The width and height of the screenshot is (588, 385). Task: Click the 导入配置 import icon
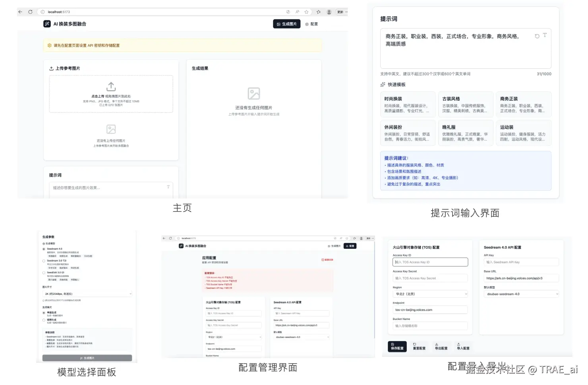click(463, 346)
